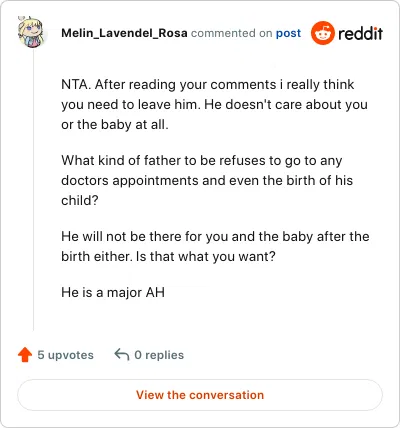This screenshot has width=400, height=428.
Task: Follow the blue "post" link
Action: 288,33
